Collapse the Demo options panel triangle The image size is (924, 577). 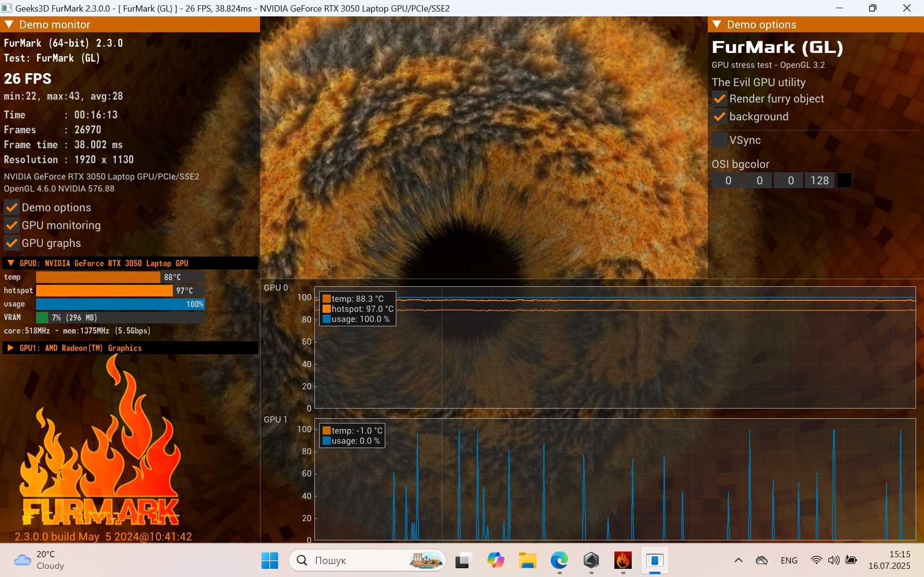[x=716, y=25]
